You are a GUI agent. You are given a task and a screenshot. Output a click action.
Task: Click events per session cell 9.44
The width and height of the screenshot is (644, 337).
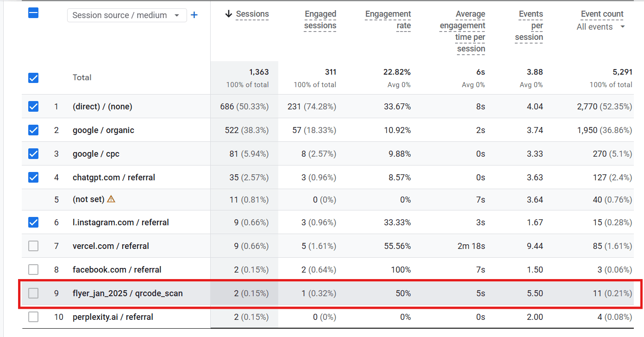pyautogui.click(x=535, y=246)
